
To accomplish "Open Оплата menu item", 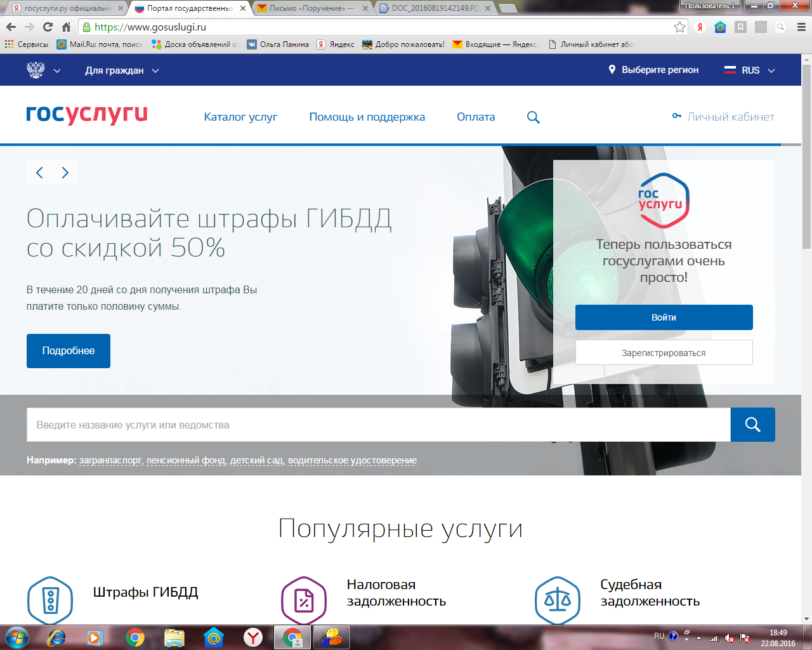I will coord(476,117).
